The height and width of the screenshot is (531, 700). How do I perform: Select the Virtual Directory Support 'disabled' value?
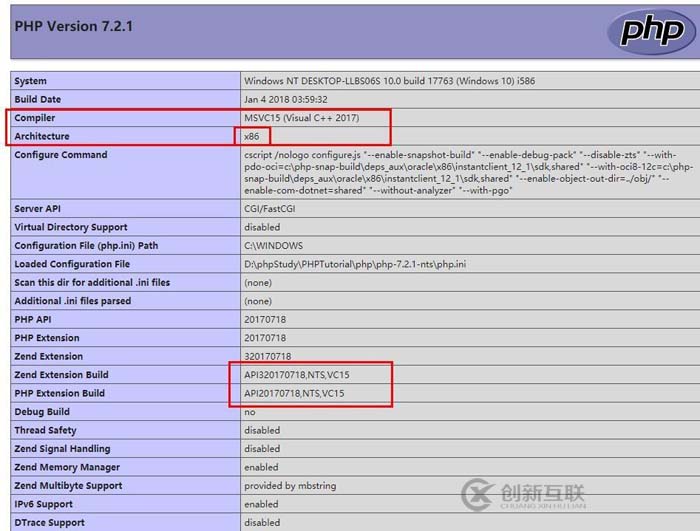[x=262, y=227]
